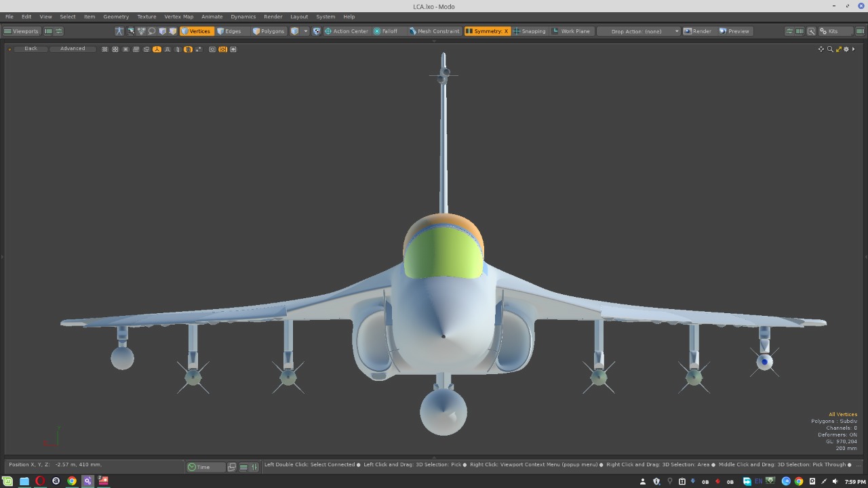Viewport: 868px width, 488px height.
Task: Launch Opera browser from taskbar
Action: (x=40, y=481)
